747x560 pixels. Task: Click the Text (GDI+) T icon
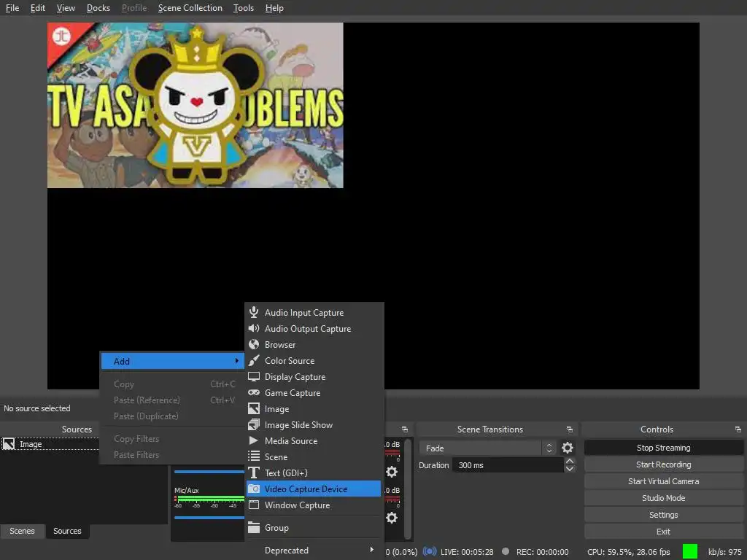254,472
